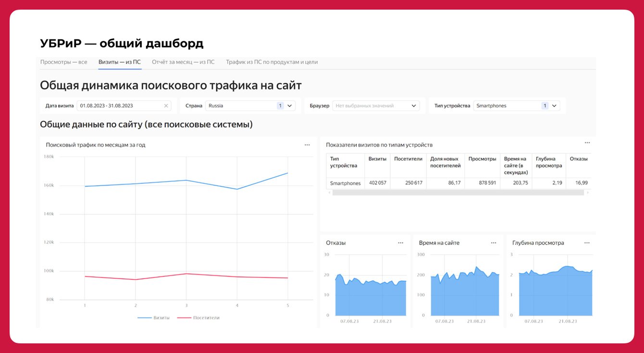Click the Доля новых посетителей column header

coord(446,165)
